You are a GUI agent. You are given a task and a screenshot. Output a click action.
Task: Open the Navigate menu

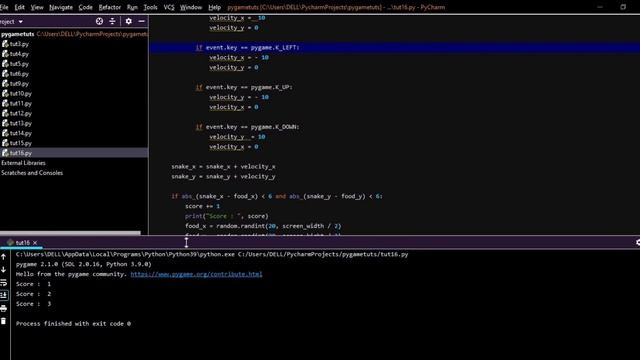tap(61, 7)
